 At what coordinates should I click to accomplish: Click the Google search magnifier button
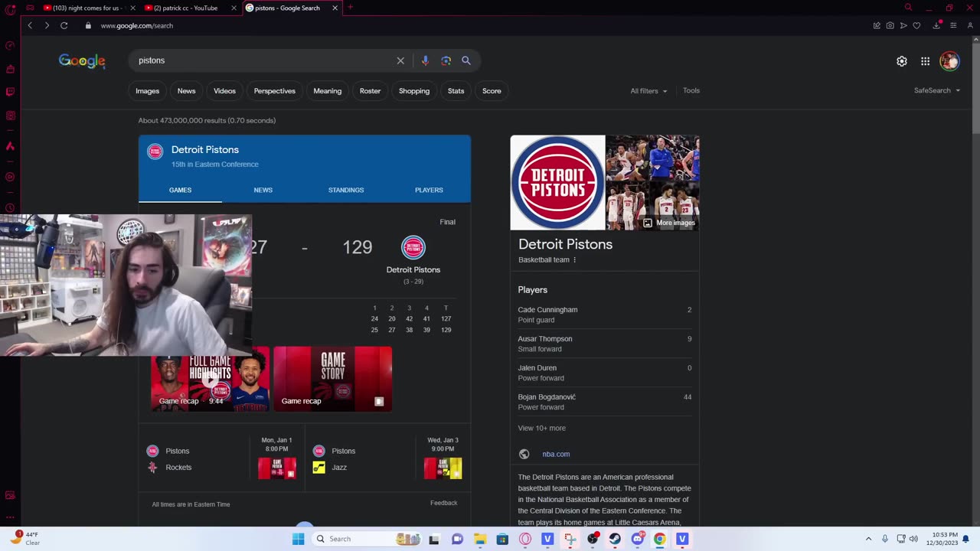pos(465,60)
